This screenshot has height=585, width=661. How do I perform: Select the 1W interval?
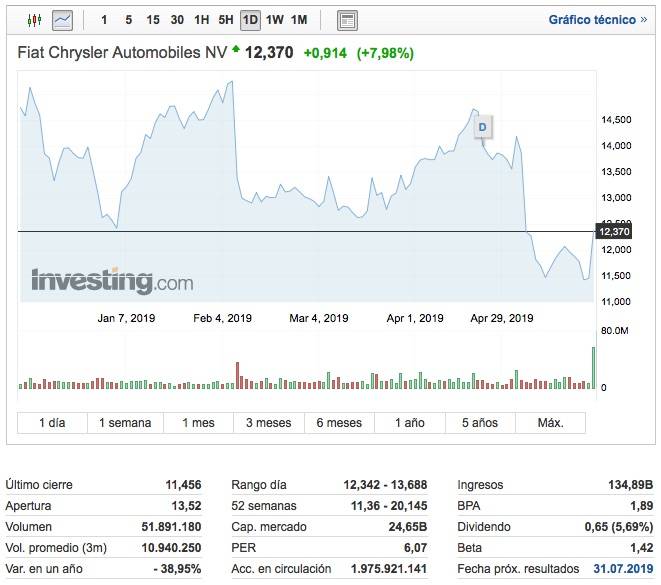point(274,20)
